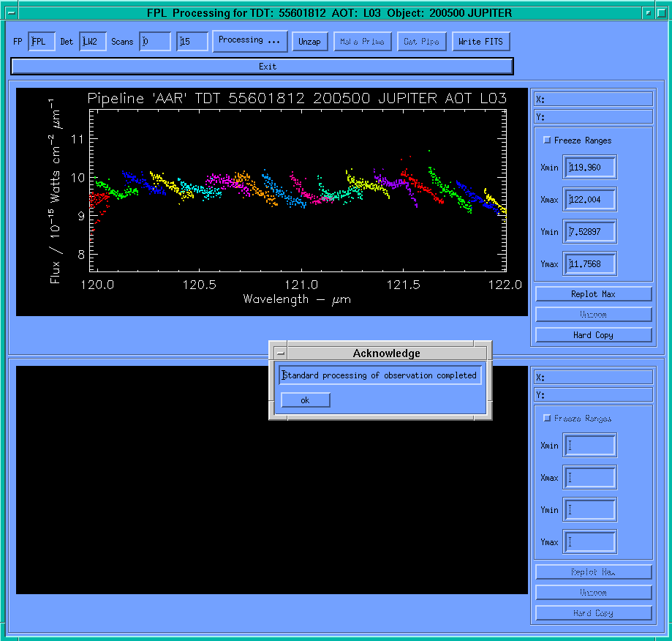Click the Scans start field showing 0
672x641 pixels.
click(x=154, y=42)
